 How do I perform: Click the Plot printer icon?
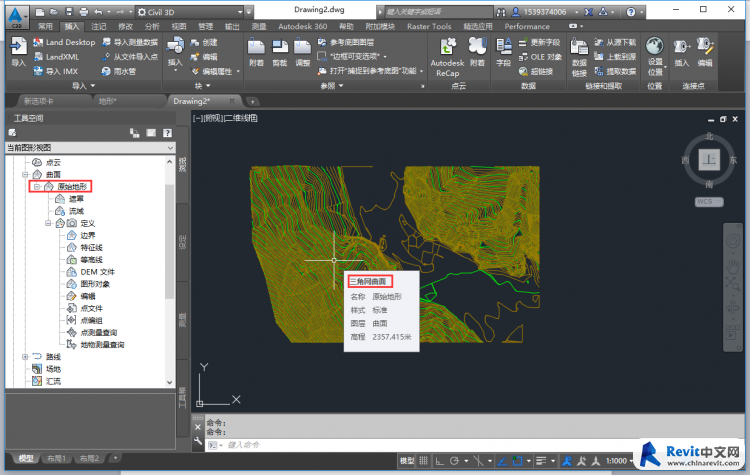click(x=83, y=12)
